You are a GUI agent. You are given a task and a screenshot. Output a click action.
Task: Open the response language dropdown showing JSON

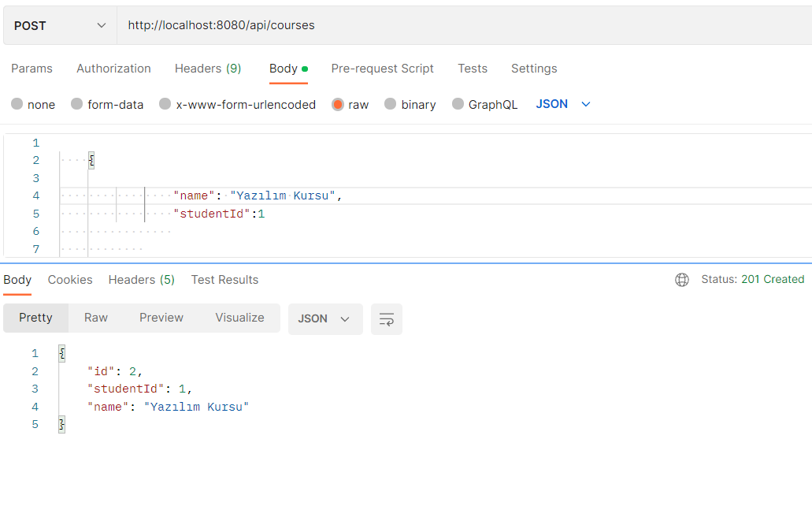pyautogui.click(x=325, y=319)
